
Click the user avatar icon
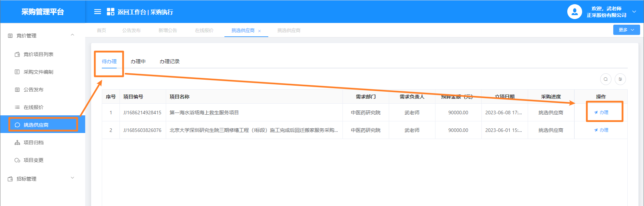click(x=574, y=12)
